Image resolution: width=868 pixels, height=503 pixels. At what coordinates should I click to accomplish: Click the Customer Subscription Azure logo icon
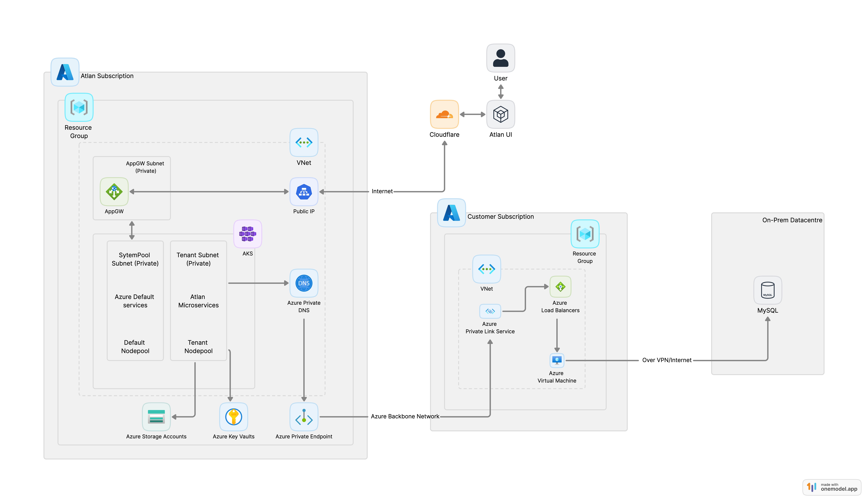click(452, 213)
